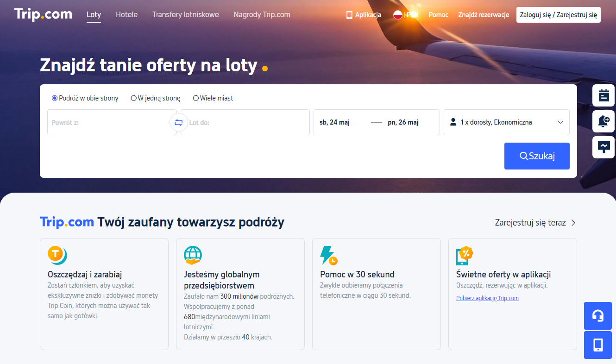Click Twój zaufany towarzysz podróży heading

(x=191, y=222)
